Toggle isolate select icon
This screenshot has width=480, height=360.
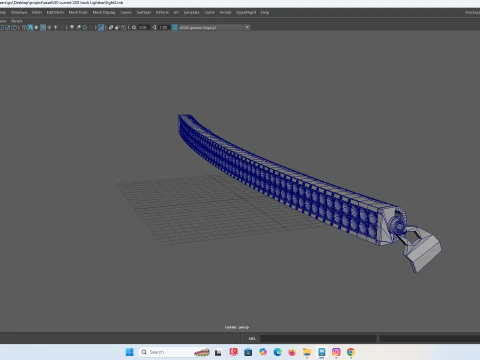point(101,27)
